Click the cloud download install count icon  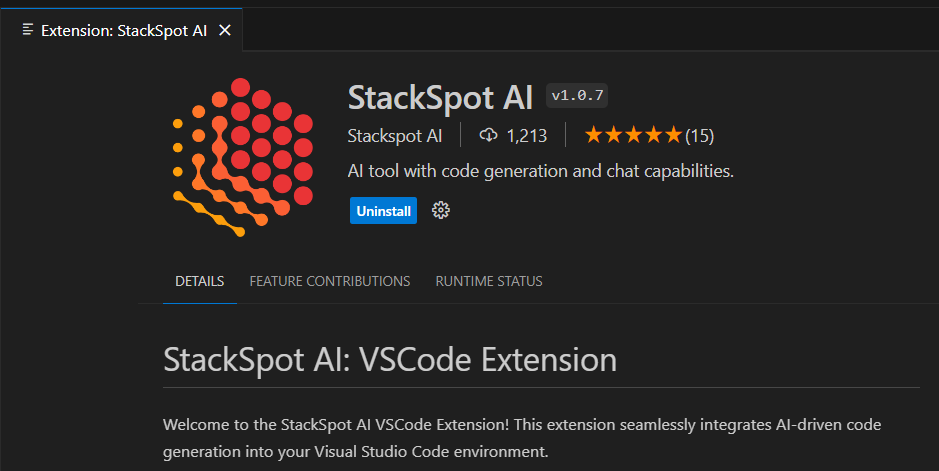[x=488, y=135]
